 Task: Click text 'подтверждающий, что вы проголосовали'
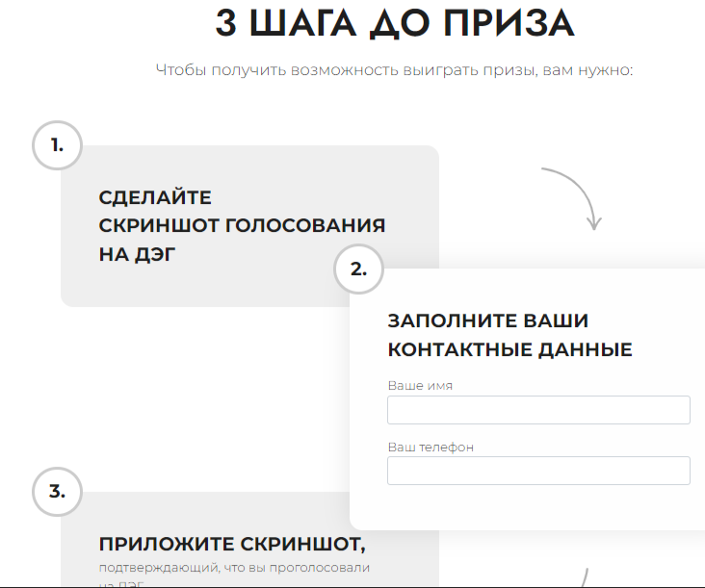pyautogui.click(x=234, y=568)
